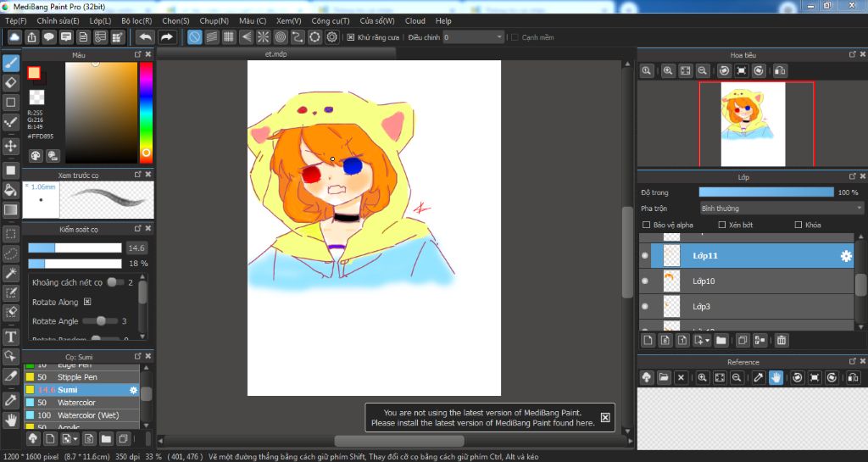
Task: Click the update notification message link
Action: pyautogui.click(x=482, y=418)
